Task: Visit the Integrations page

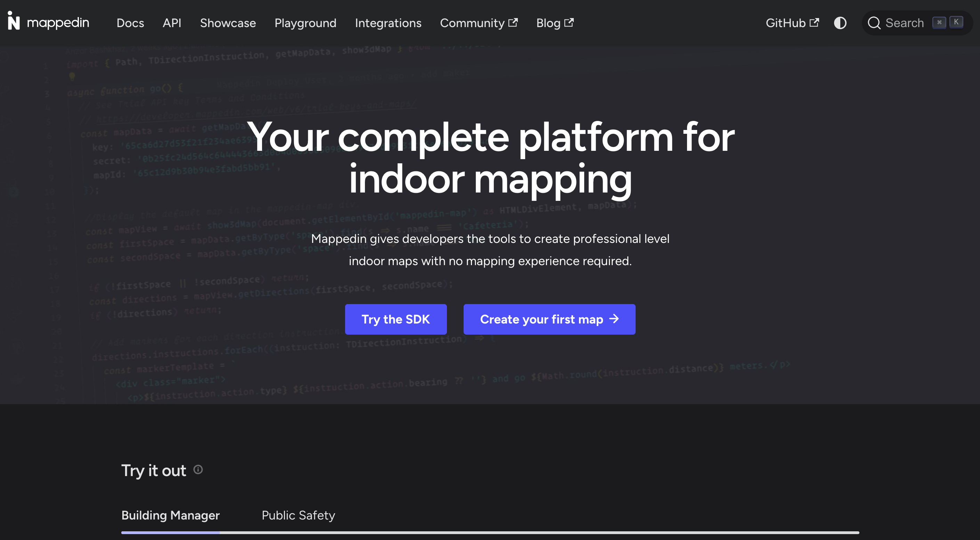Action: point(388,23)
